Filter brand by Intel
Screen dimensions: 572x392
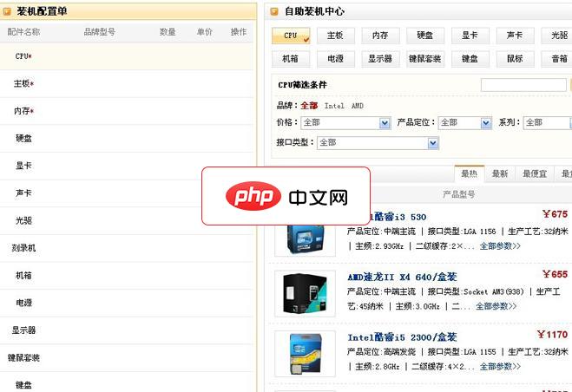334,106
